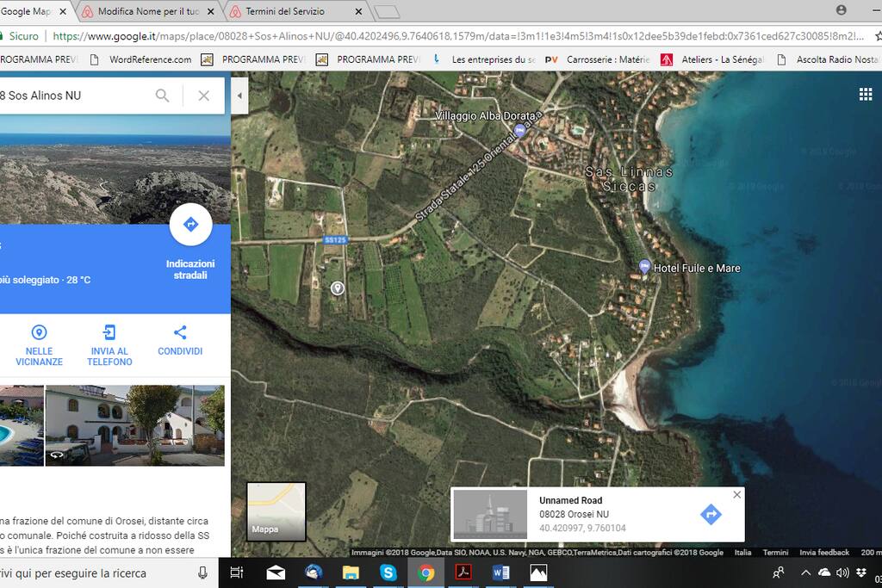The height and width of the screenshot is (588, 882).
Task: Switch to the Modifica Nome per il tuo tab
Action: pyautogui.click(x=147, y=11)
